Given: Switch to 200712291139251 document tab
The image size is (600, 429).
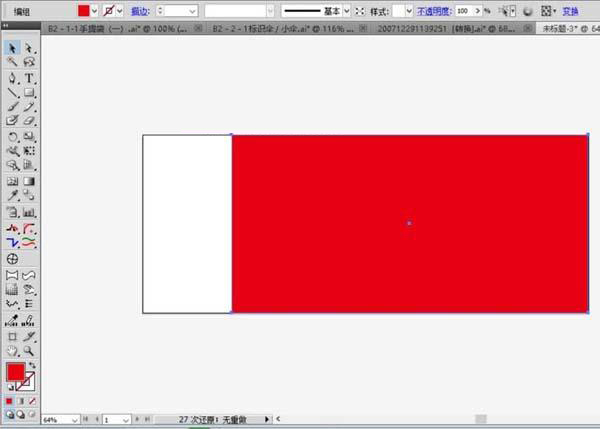Looking at the screenshot, I should point(446,28).
